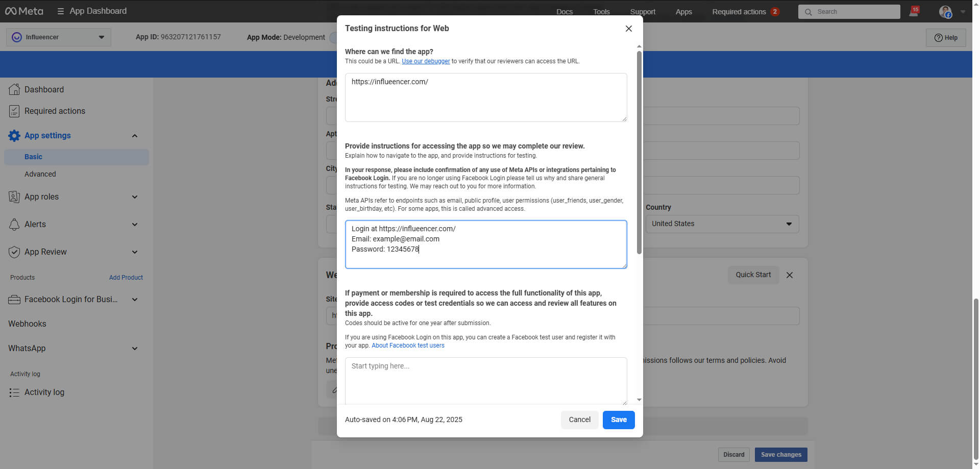Expand Facebook Login for Business chevron
The width and height of the screenshot is (980, 469).
coord(135,300)
